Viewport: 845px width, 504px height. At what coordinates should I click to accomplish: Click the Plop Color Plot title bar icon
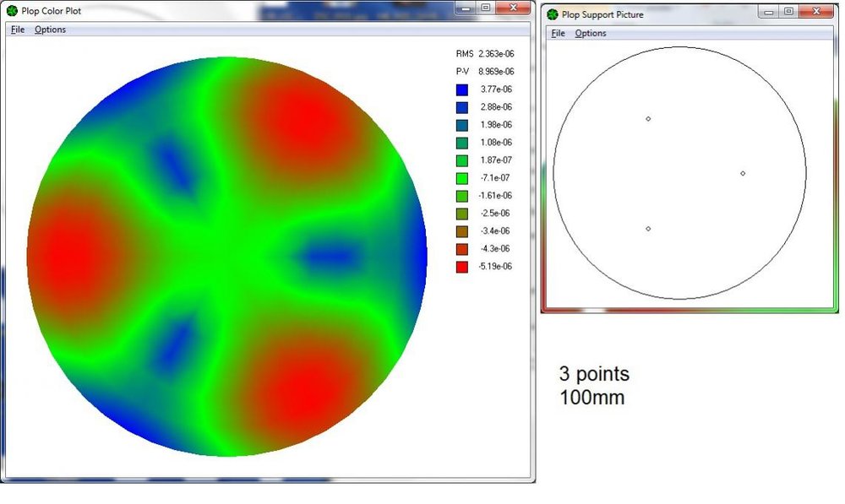point(12,11)
